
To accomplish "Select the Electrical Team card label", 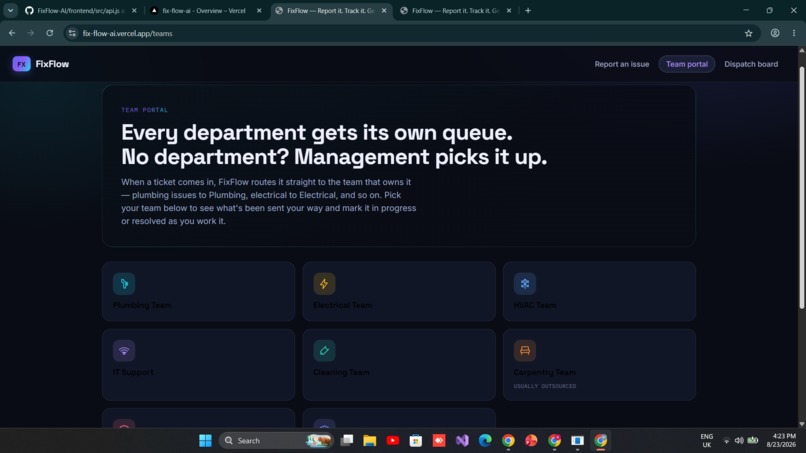I will point(342,305).
